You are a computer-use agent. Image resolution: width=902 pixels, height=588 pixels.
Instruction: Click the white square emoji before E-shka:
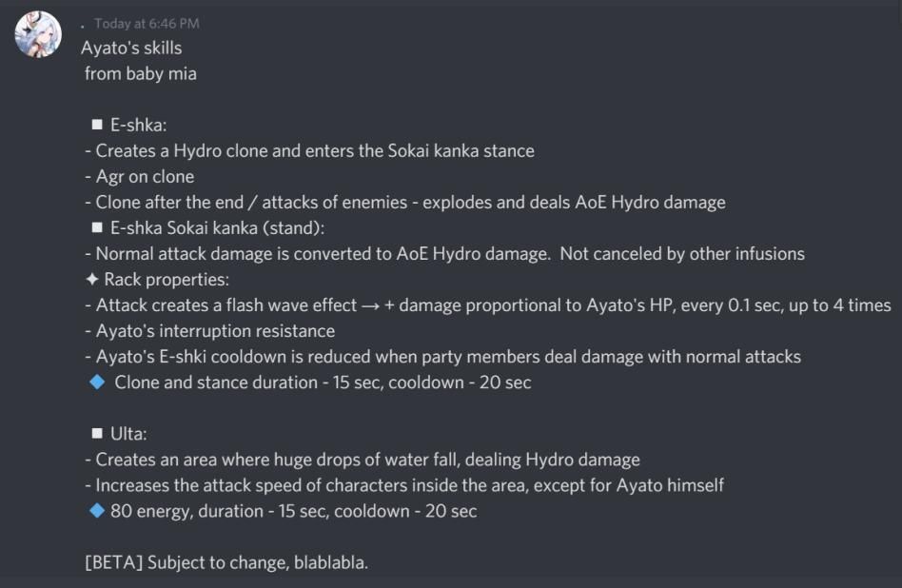(97, 125)
